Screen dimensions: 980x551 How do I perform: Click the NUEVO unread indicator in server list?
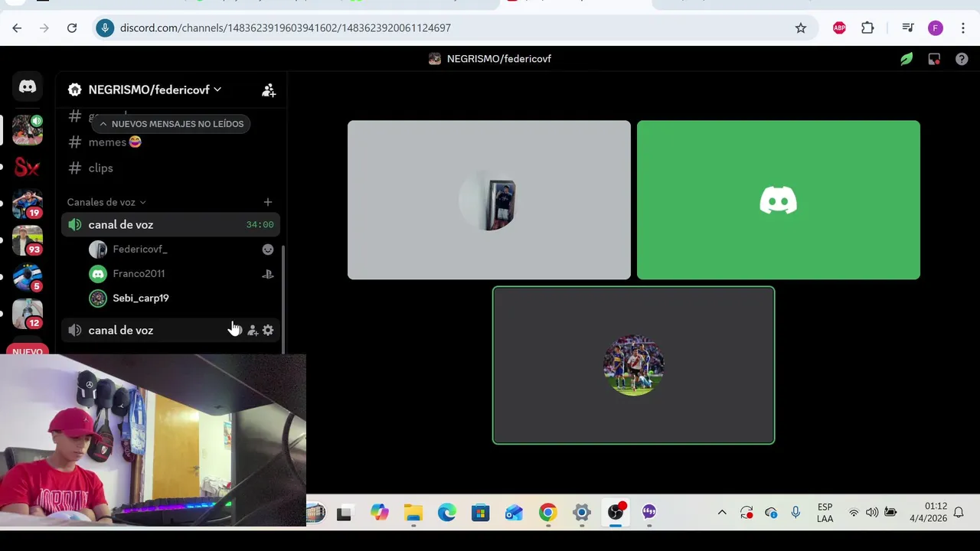pos(28,351)
